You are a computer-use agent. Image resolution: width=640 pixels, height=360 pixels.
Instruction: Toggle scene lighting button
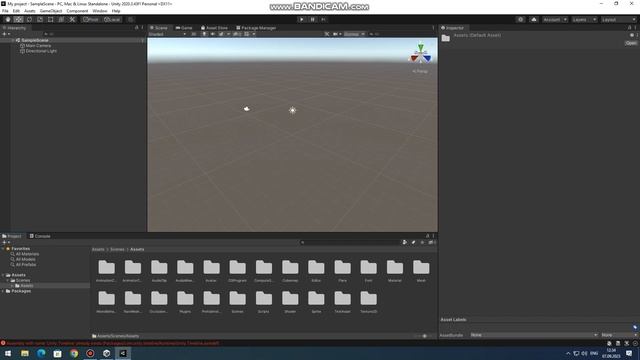[204, 34]
